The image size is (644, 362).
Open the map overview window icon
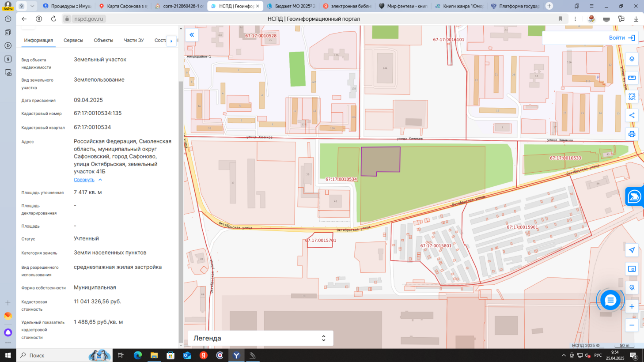tap(632, 269)
